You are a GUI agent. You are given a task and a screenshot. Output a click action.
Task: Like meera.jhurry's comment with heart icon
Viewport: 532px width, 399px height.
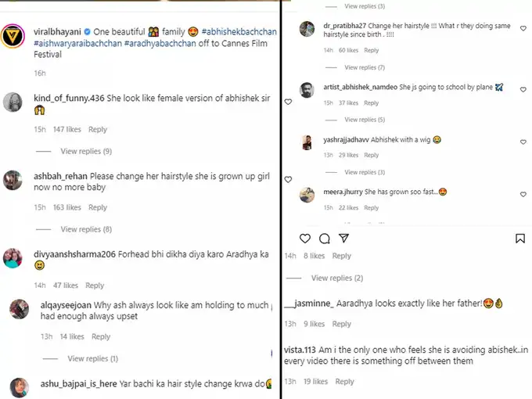523,193
